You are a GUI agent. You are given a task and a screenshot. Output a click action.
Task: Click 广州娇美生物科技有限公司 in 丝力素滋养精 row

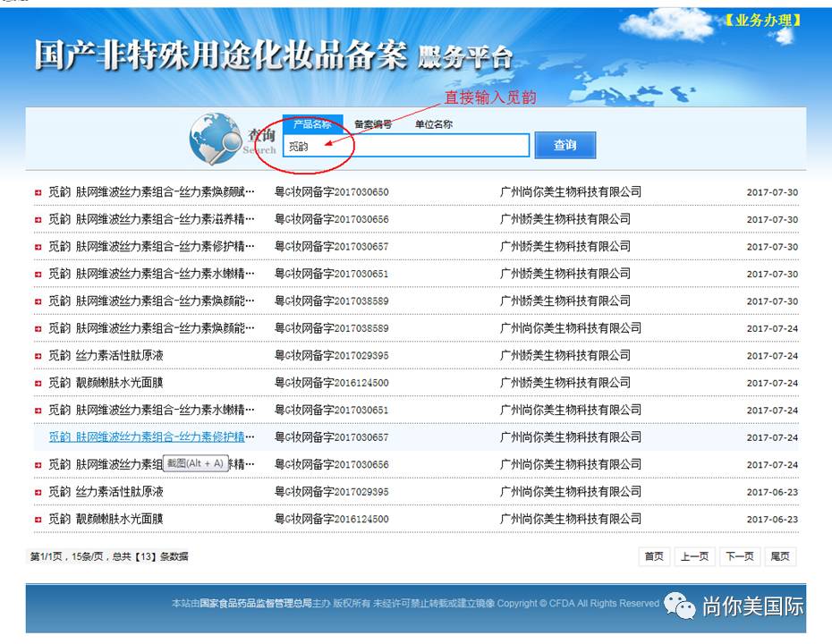coord(565,219)
